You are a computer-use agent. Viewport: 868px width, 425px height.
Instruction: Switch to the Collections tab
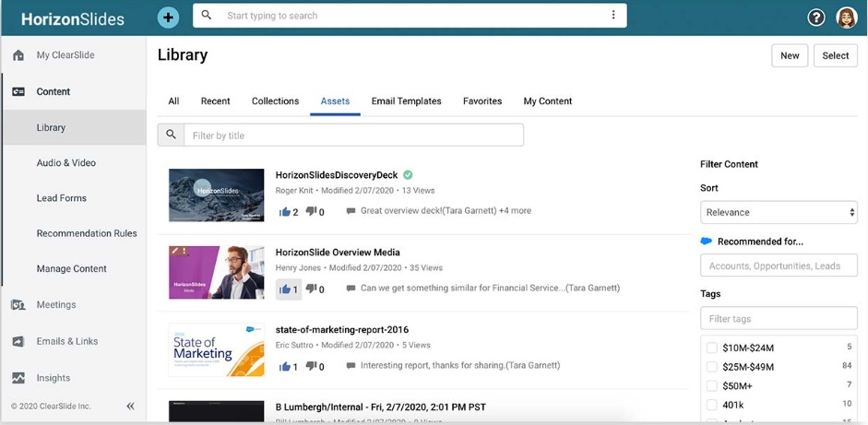(x=275, y=101)
